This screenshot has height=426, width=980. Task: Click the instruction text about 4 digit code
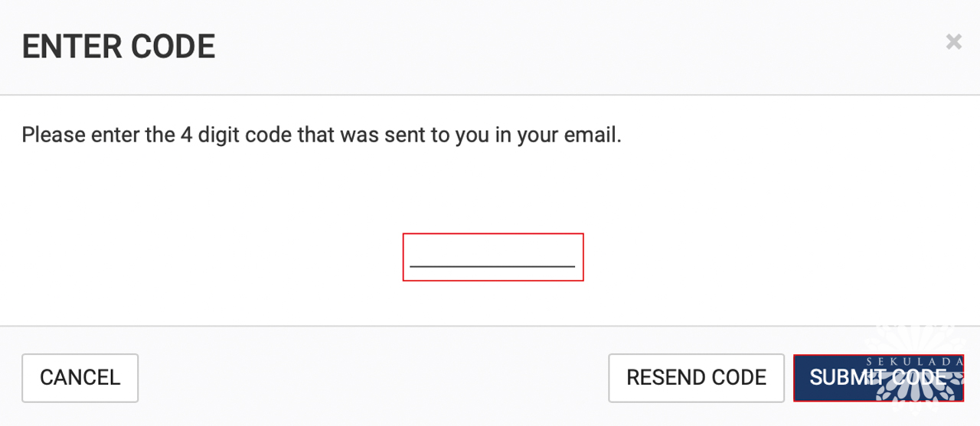[x=322, y=136]
